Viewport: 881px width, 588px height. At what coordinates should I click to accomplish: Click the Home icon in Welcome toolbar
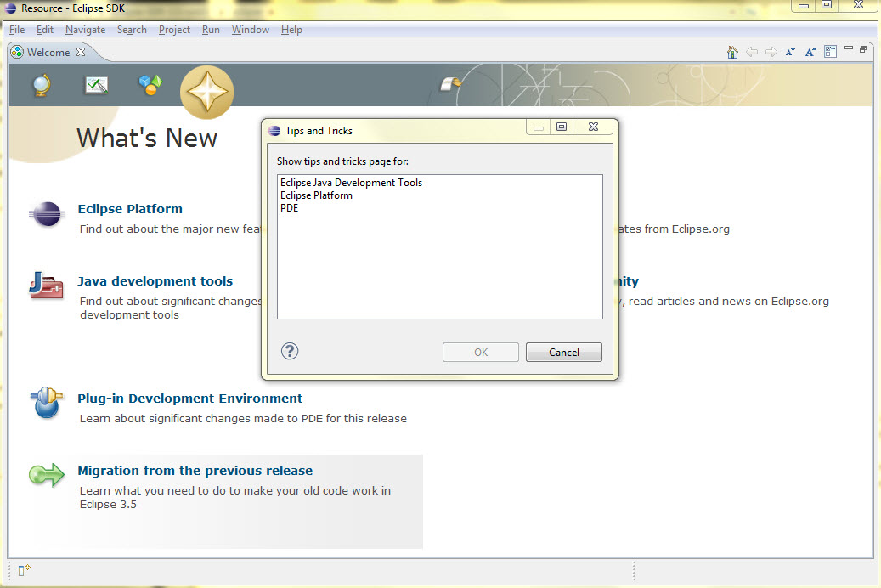(x=732, y=53)
